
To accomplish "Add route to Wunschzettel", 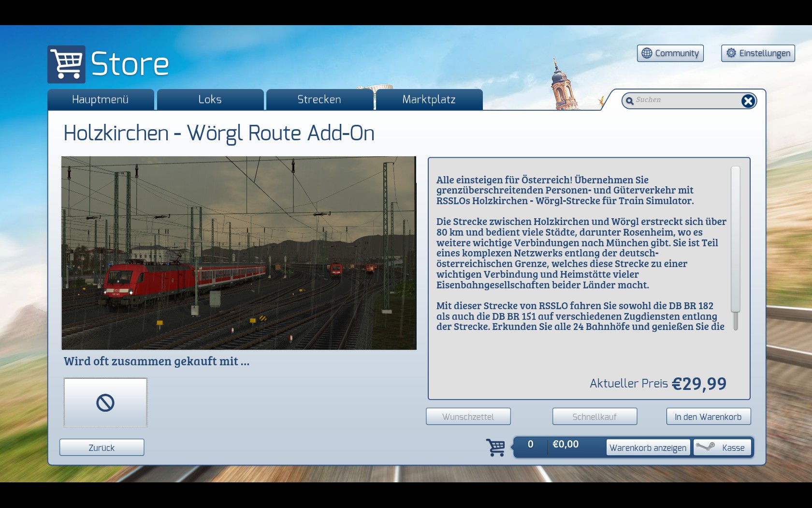I will [x=468, y=417].
